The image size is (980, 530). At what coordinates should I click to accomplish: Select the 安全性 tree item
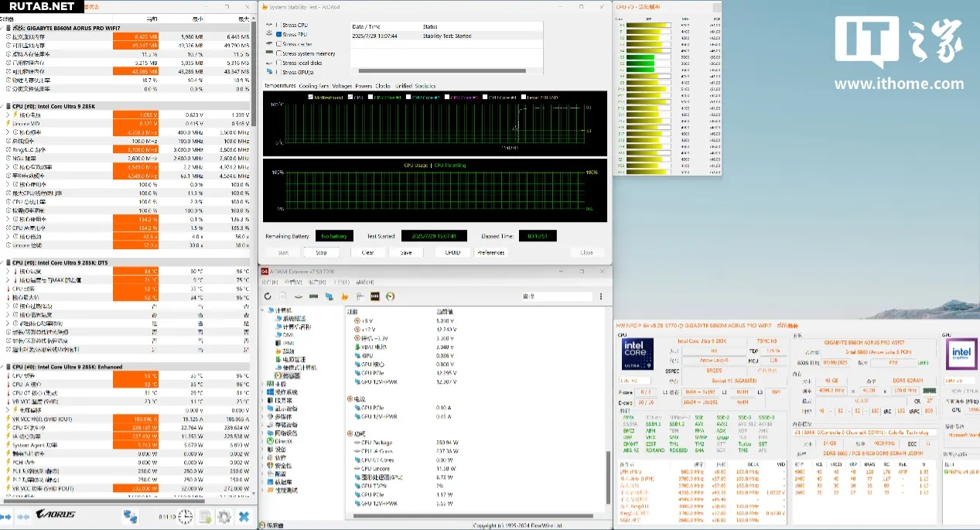click(283, 466)
